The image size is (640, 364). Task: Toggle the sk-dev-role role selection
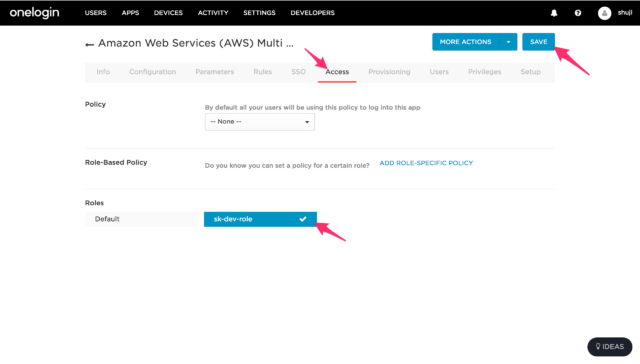coord(260,219)
